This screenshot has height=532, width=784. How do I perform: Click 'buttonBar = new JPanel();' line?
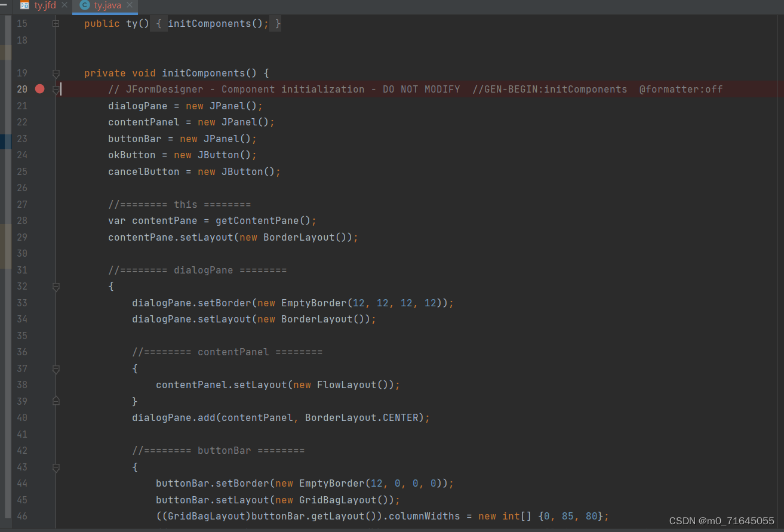[183, 139]
